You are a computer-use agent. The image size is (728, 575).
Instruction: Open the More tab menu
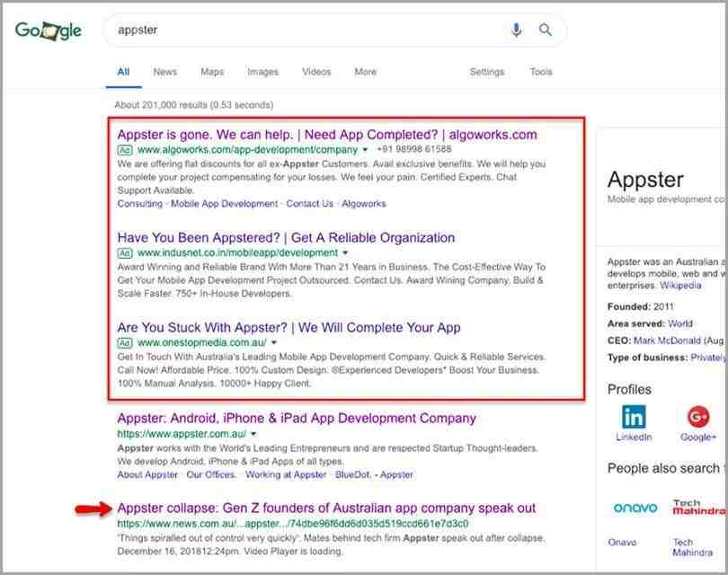[x=366, y=72]
